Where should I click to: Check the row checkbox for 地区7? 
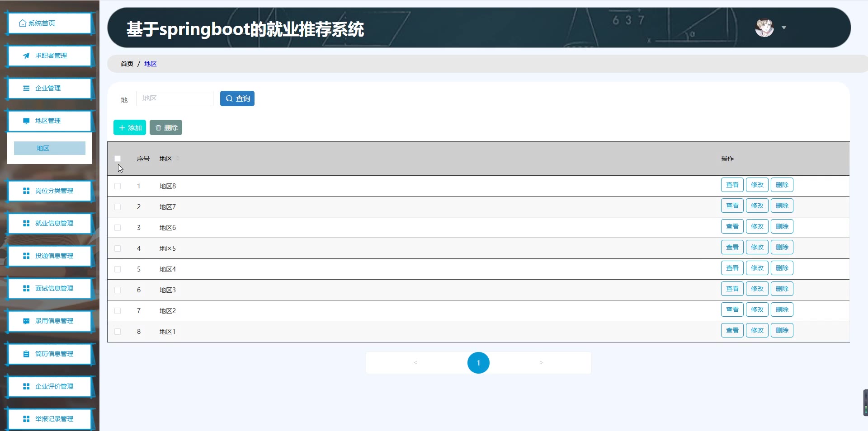click(x=118, y=207)
